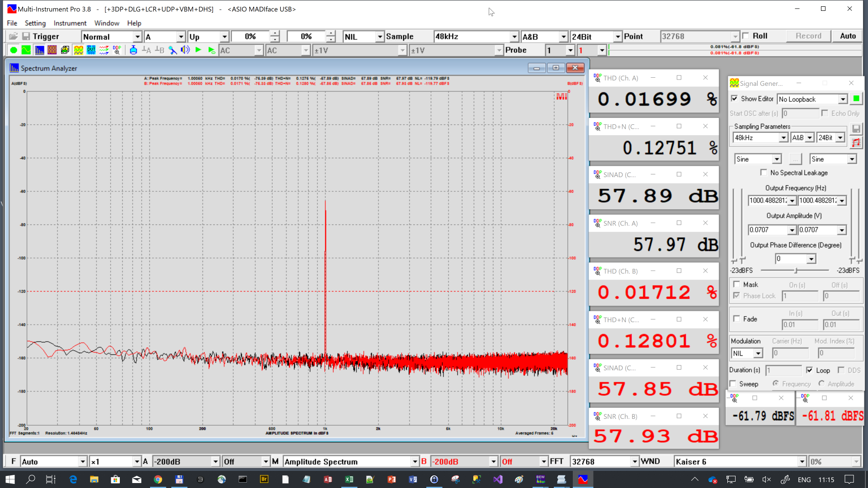Click the Output Frequency input field
The image size is (868, 488).
click(766, 200)
